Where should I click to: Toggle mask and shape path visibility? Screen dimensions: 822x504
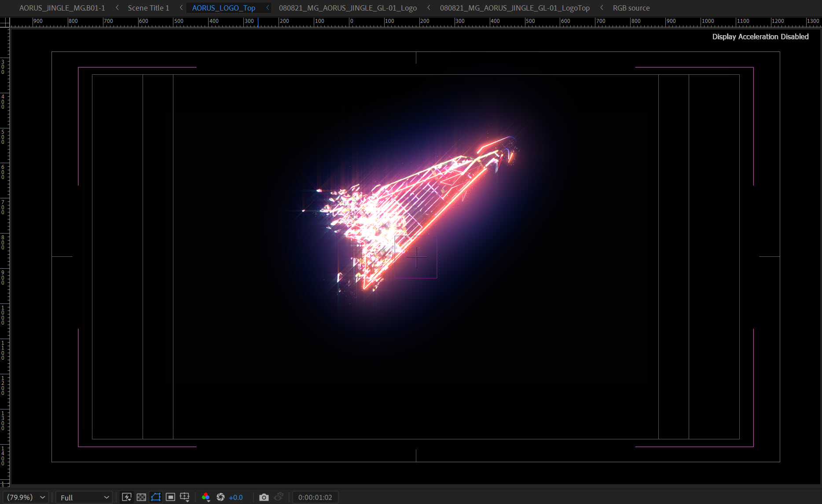pos(156,497)
